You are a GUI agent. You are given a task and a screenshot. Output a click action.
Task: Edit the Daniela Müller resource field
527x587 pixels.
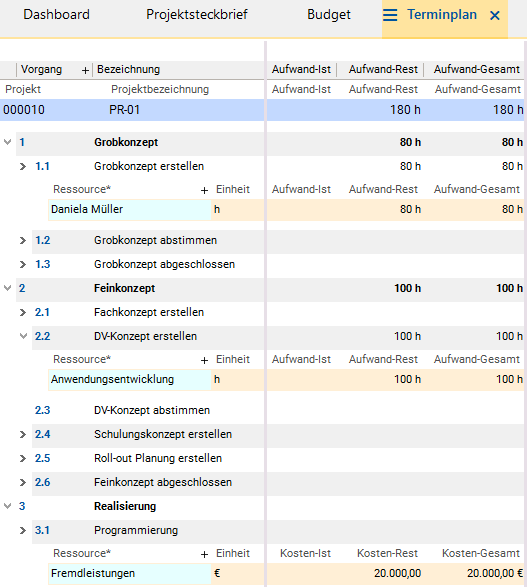pyautogui.click(x=130, y=210)
